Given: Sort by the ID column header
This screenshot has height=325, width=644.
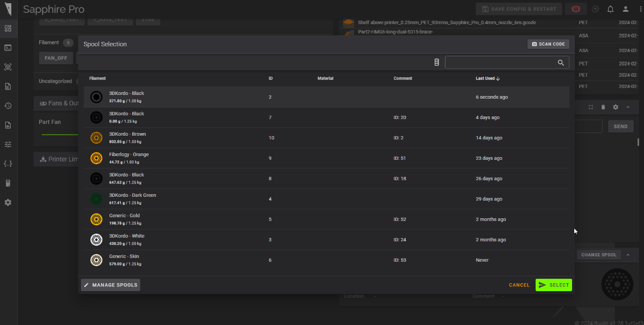Looking at the screenshot, I should click(x=270, y=78).
